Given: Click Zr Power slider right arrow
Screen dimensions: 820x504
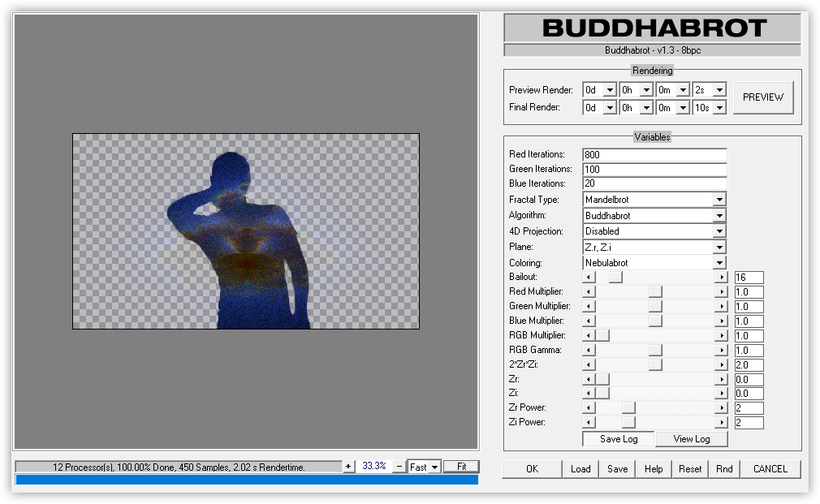Looking at the screenshot, I should 721,407.
